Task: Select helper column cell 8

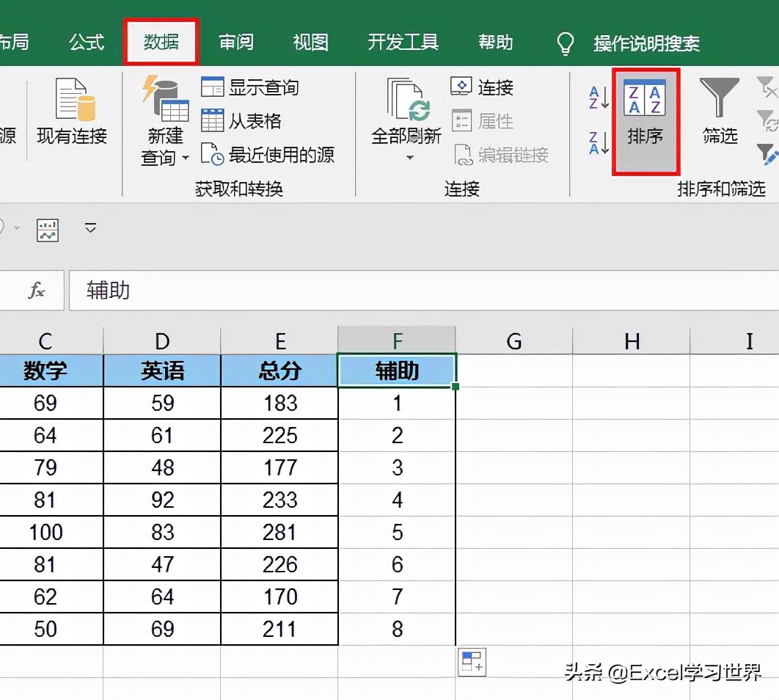Action: click(397, 629)
